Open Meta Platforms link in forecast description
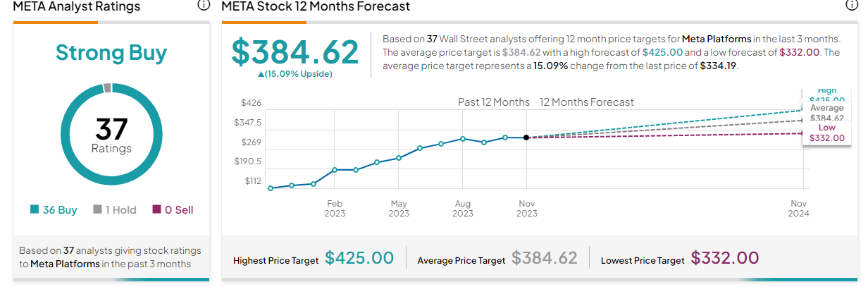Screen dimensions: 868x287 click(x=712, y=38)
